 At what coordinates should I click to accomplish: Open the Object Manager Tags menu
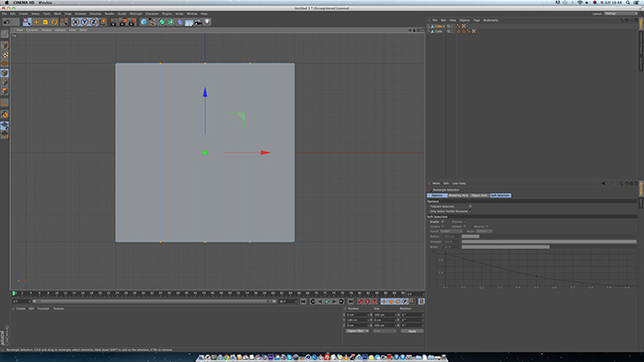(477, 20)
